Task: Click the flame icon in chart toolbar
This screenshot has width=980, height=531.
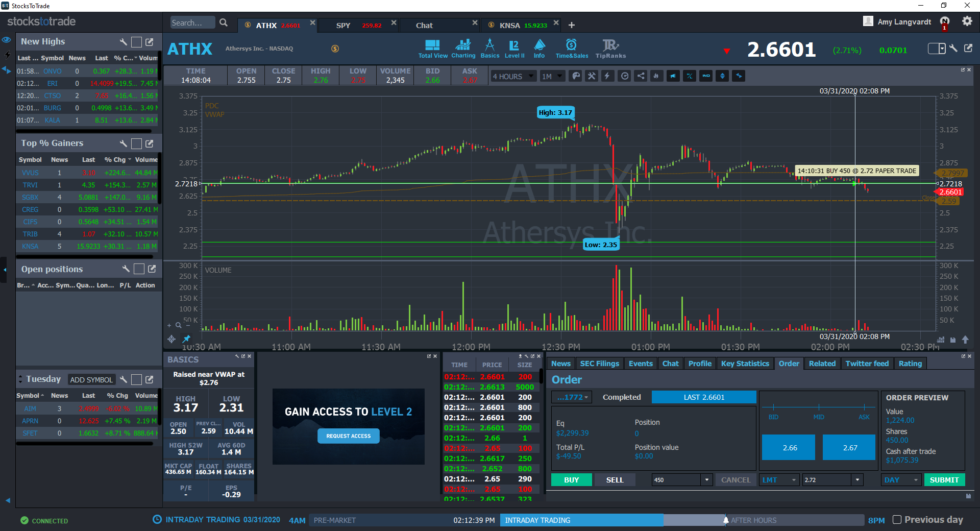Action: coord(656,76)
